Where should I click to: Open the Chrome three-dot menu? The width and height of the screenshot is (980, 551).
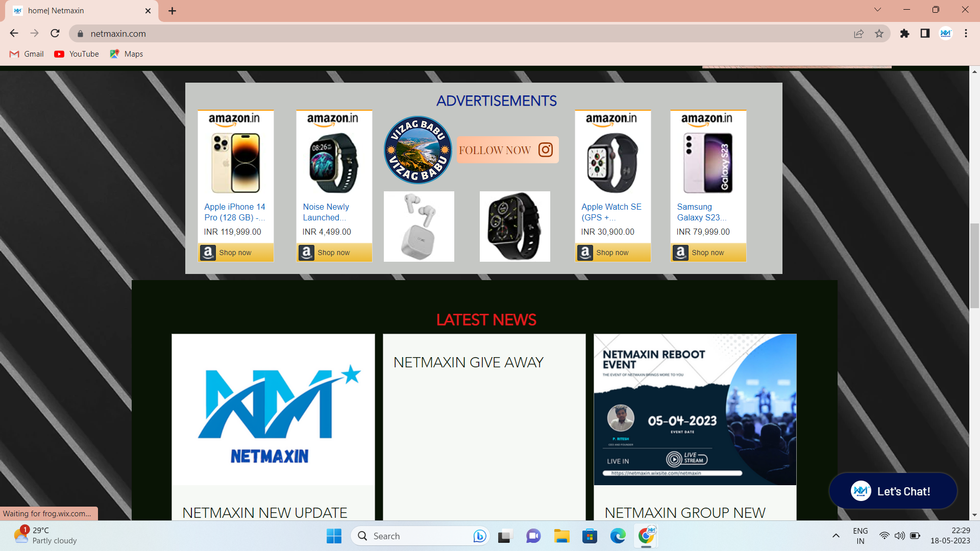tap(966, 33)
